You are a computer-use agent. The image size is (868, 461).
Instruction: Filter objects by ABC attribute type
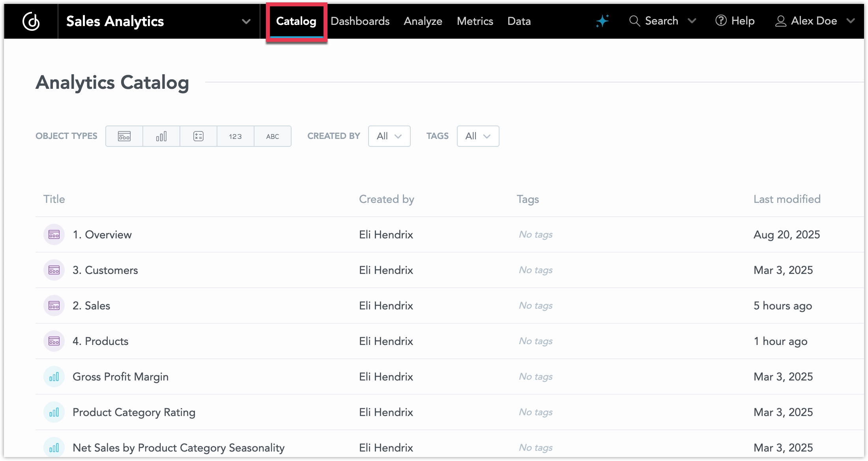tap(272, 136)
